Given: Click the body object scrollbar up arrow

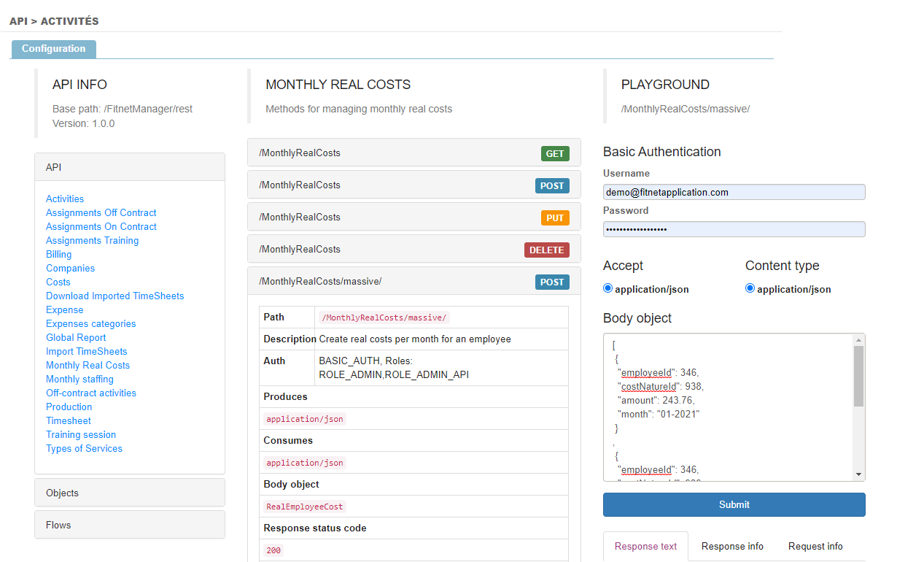Looking at the screenshot, I should (858, 340).
